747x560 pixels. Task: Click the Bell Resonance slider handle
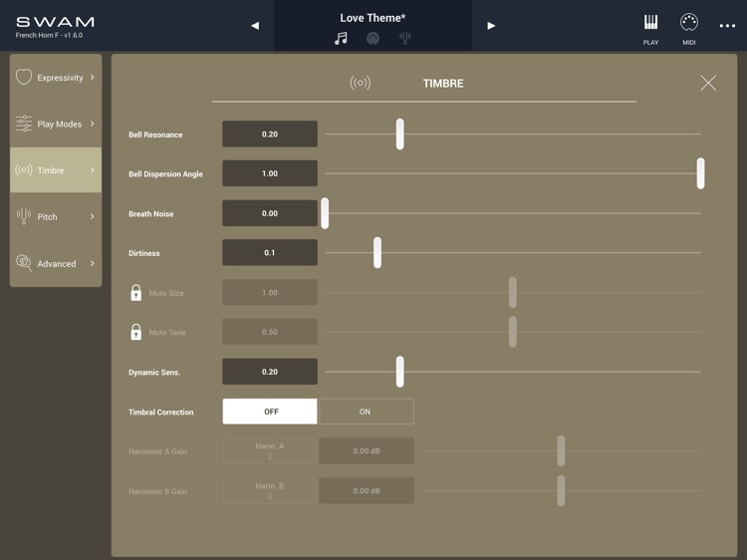[x=400, y=135]
